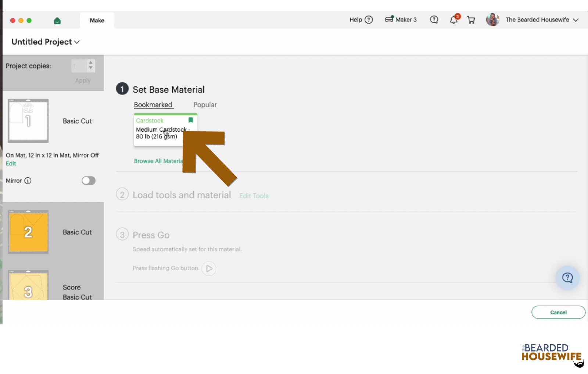Click the Project copies number field
The image size is (588, 374).
tap(79, 66)
